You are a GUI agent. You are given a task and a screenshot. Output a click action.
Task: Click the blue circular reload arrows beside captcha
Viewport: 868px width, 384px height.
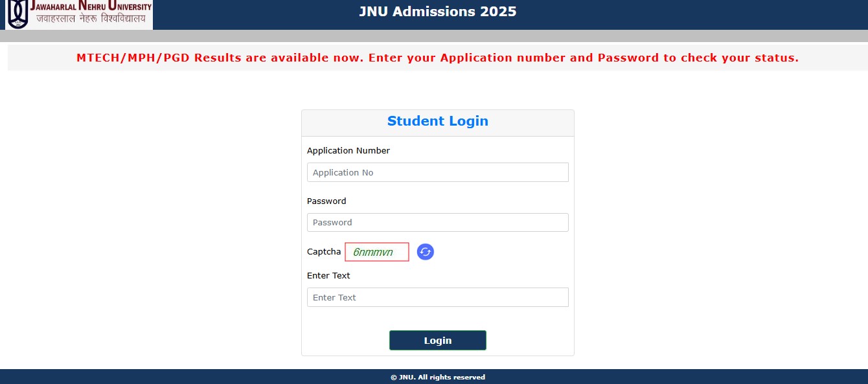pos(425,252)
